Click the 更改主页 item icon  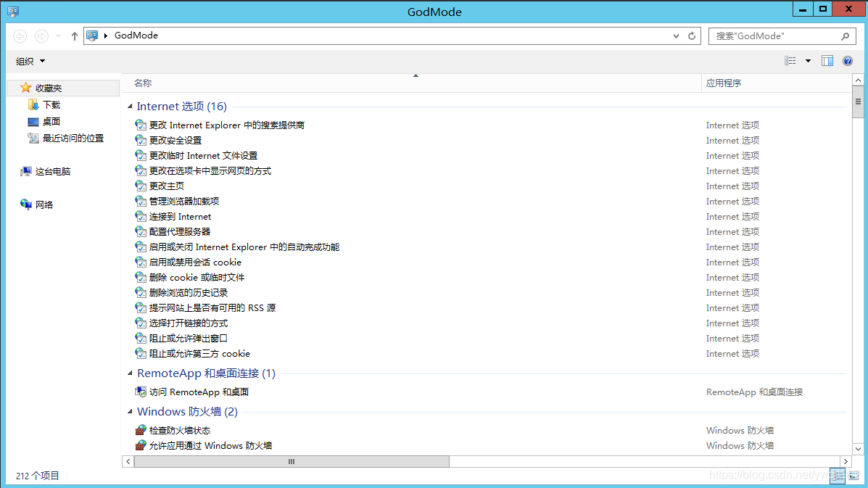click(141, 186)
